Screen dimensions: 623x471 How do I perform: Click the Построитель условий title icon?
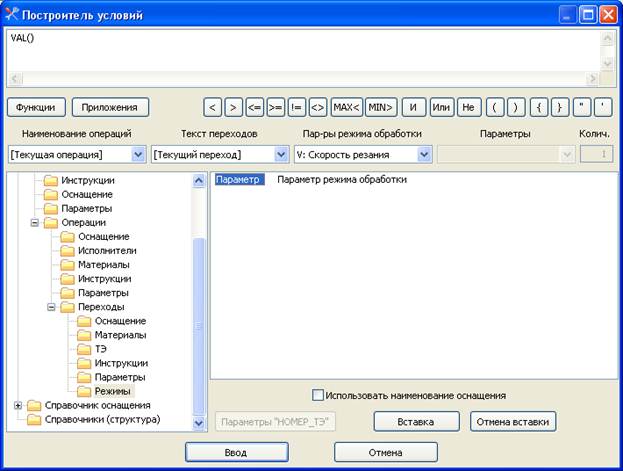pyautogui.click(x=12, y=14)
